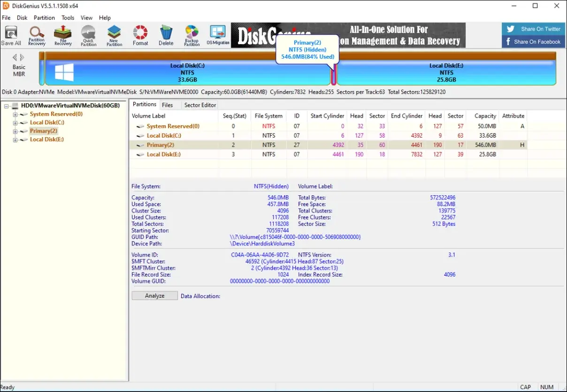Click the HD0 disk icon in the tree

(15, 106)
